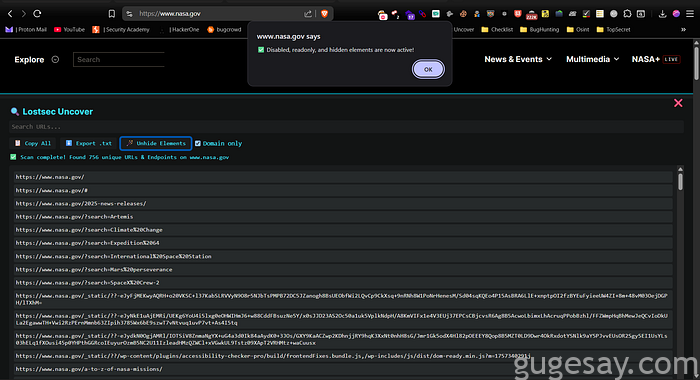The width and height of the screenshot is (700, 380).
Task: Open the Brave Shields lion icon
Action: click(x=325, y=14)
